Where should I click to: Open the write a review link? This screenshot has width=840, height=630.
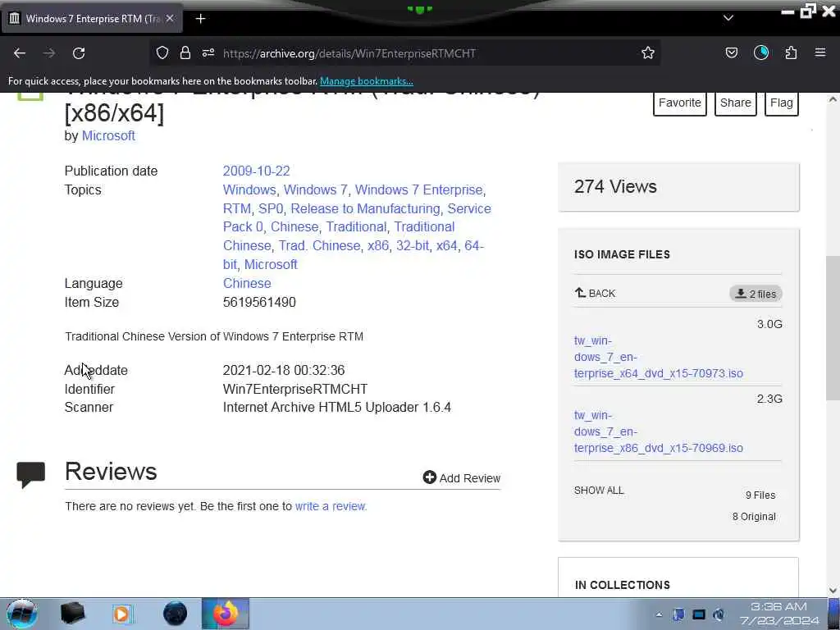point(331,506)
